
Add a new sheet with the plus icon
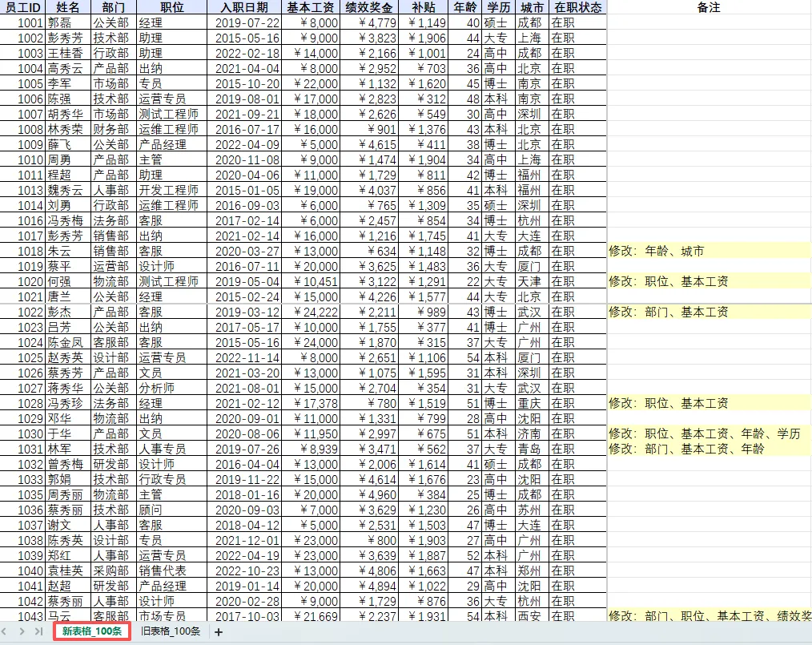(x=219, y=632)
